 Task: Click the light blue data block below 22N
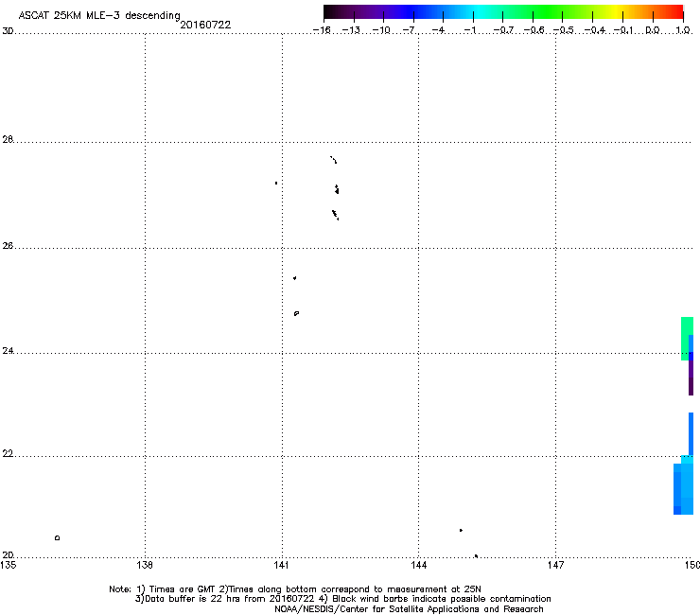[684, 487]
